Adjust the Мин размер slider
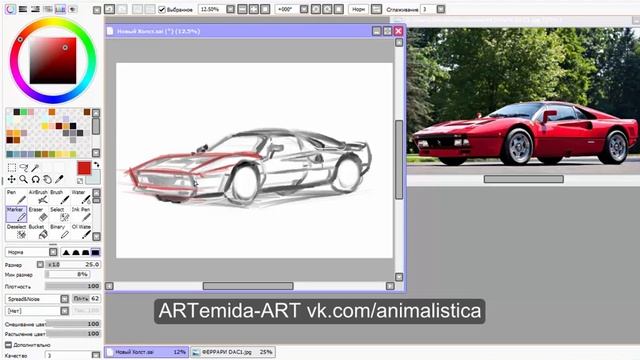This screenshot has height=360, width=640. point(67,274)
